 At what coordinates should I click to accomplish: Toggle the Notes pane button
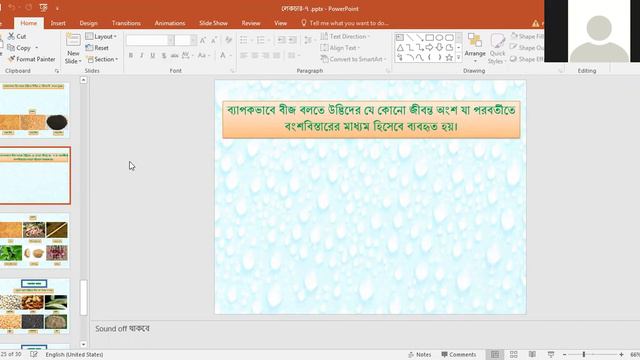click(420, 354)
